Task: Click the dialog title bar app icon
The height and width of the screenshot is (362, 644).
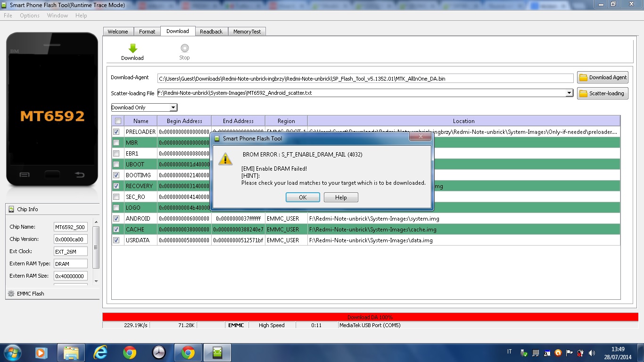Action: pos(217,139)
